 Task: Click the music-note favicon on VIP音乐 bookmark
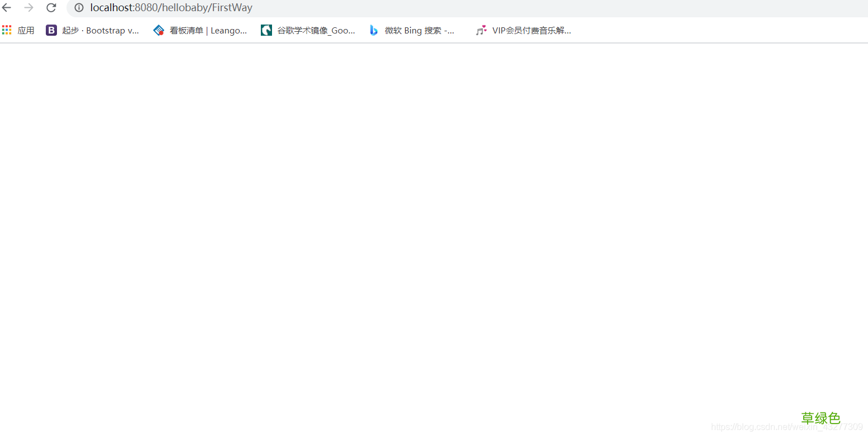click(x=481, y=30)
